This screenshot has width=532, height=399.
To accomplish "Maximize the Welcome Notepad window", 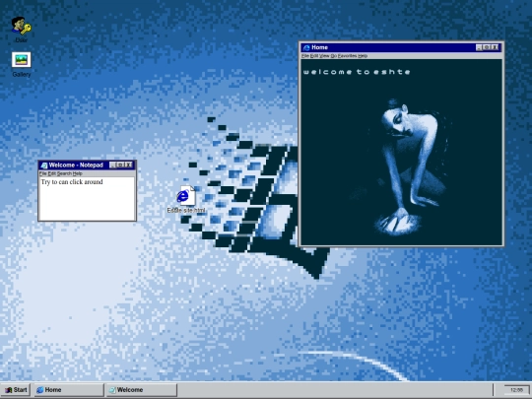I will coord(120,166).
